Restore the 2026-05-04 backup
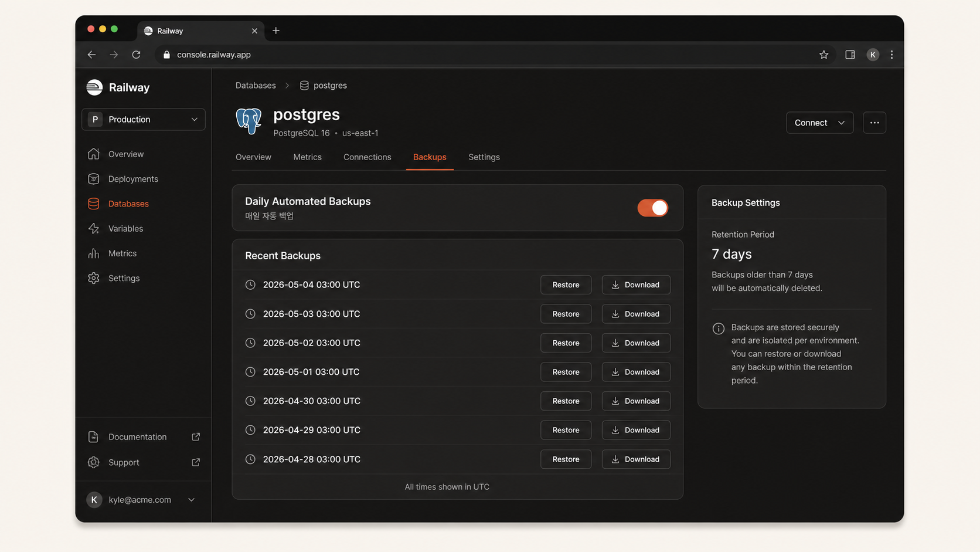This screenshot has height=552, width=980. pyautogui.click(x=566, y=285)
